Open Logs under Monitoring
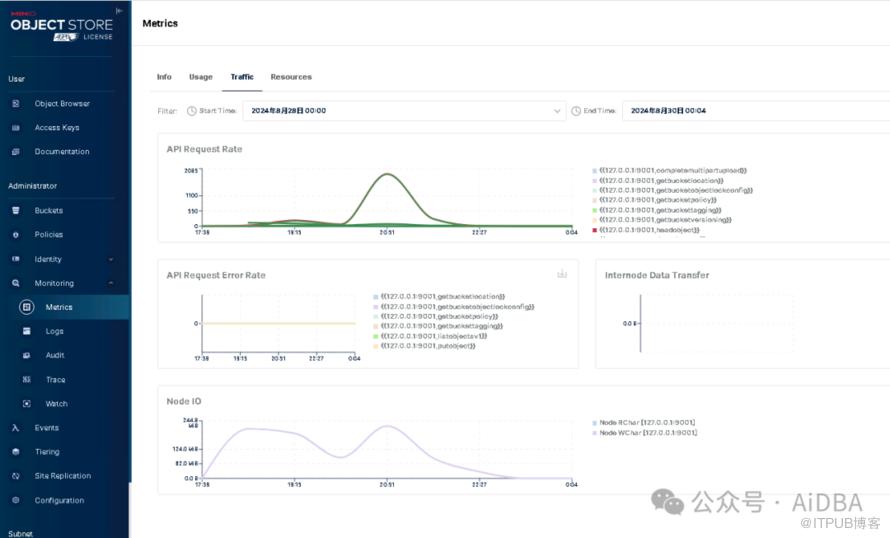This screenshot has width=890, height=538. (x=54, y=331)
